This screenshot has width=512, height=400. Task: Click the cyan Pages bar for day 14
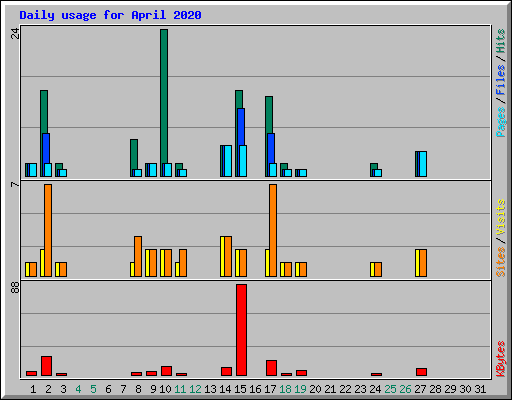point(228,161)
